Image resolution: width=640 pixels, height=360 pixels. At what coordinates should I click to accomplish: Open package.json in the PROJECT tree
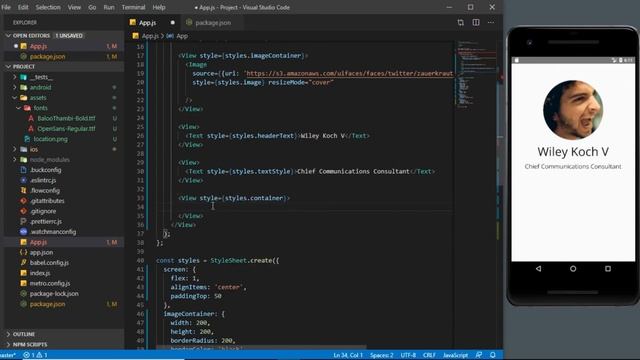coord(47,304)
